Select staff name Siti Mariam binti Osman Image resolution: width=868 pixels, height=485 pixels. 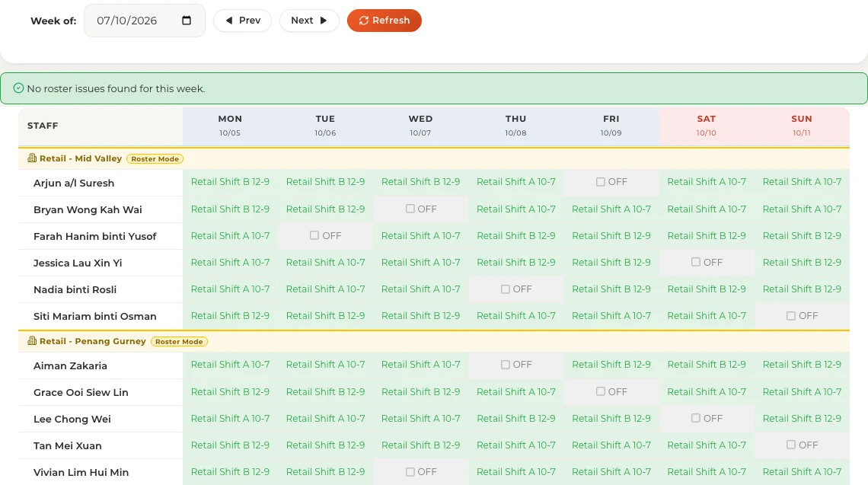click(94, 316)
